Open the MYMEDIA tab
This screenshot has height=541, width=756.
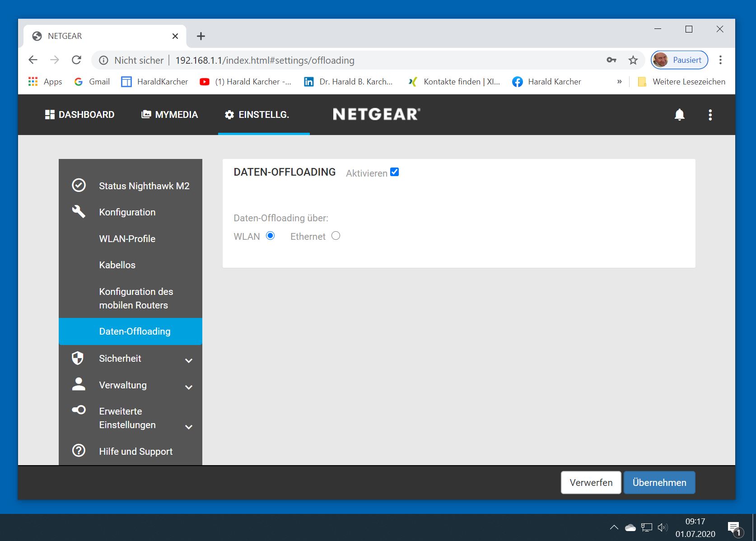click(x=170, y=115)
